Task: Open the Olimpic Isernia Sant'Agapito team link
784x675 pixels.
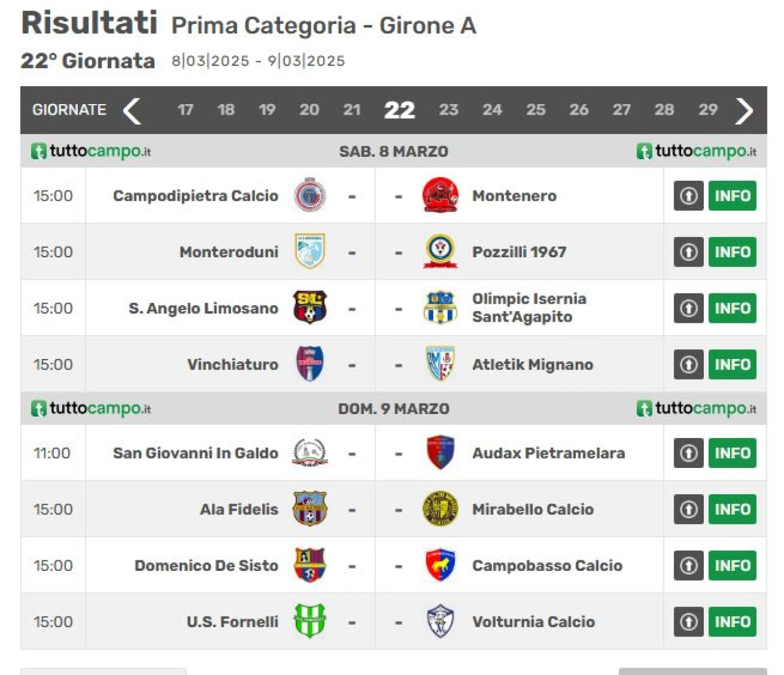Action: (x=529, y=307)
